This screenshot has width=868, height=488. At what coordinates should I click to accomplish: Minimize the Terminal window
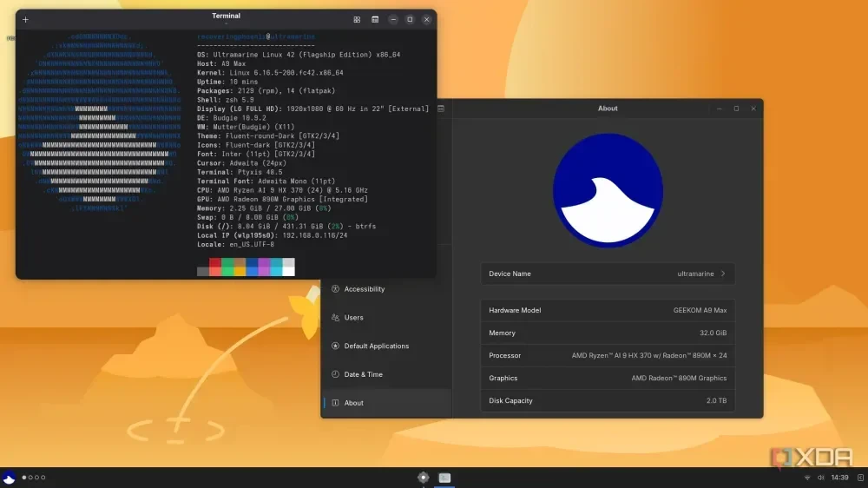pos(393,19)
